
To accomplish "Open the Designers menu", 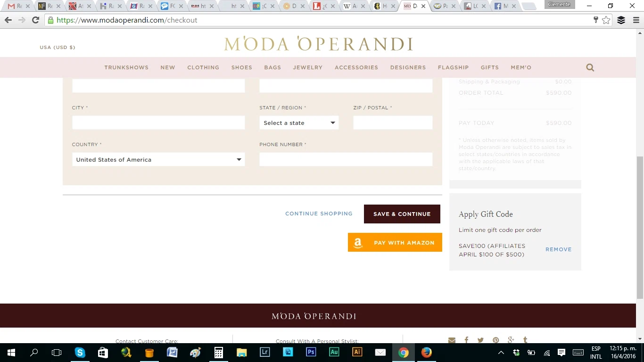I will tap(408, 67).
